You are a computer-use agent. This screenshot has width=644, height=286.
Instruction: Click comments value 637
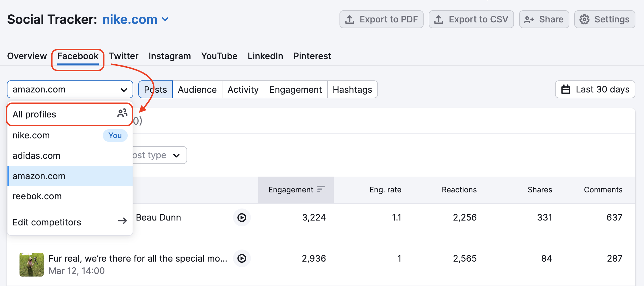click(614, 217)
